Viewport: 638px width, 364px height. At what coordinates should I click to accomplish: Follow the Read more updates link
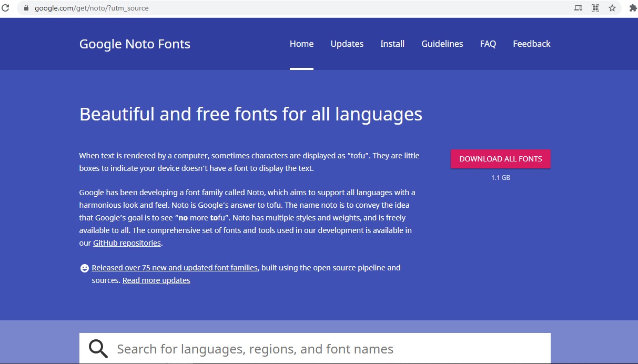156,280
